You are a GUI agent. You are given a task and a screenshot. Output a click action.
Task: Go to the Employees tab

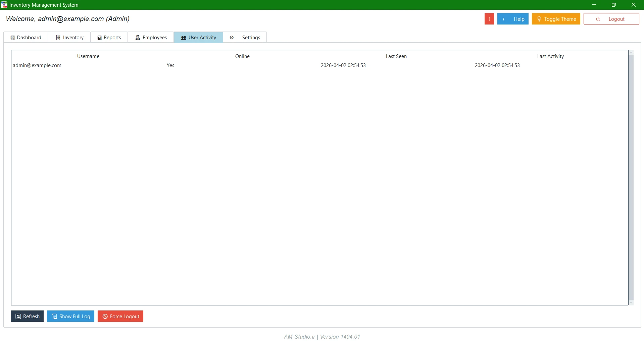151,38
